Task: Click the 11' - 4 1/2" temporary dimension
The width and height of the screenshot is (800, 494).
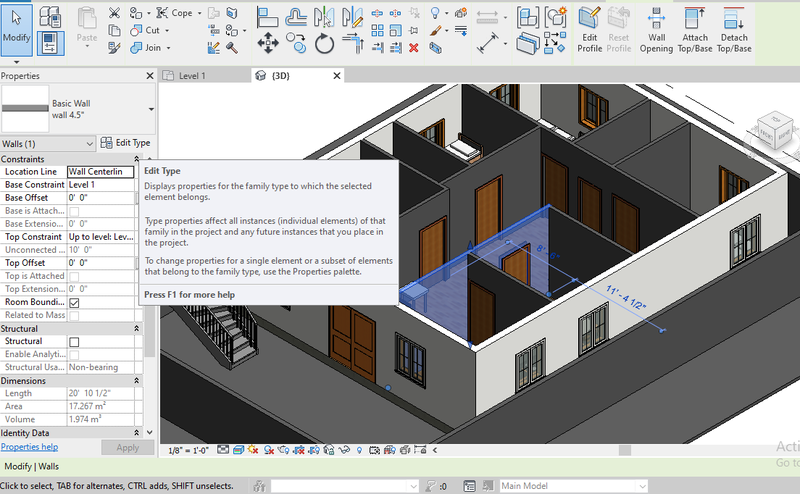Action: pyautogui.click(x=626, y=298)
